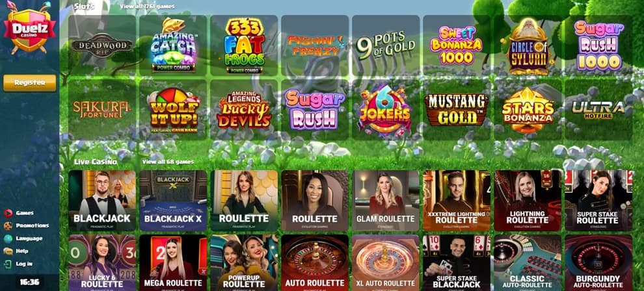Click the 16:36 clock display
This screenshot has height=291, width=644.
click(x=29, y=282)
